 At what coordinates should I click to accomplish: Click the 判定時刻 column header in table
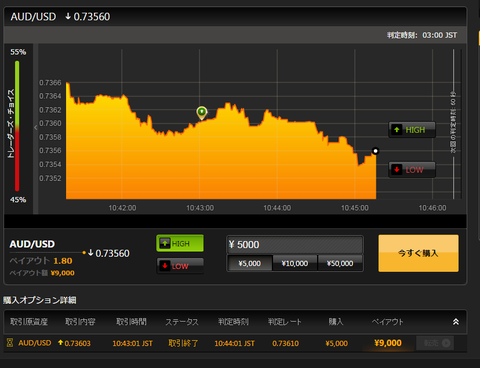233,322
